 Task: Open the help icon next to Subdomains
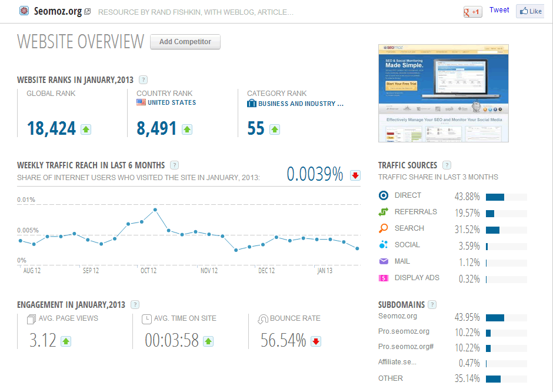click(x=432, y=305)
